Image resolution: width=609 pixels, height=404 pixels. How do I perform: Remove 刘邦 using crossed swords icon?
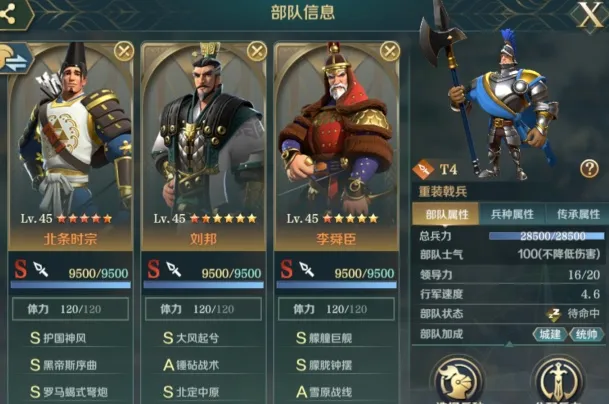[x=257, y=51]
